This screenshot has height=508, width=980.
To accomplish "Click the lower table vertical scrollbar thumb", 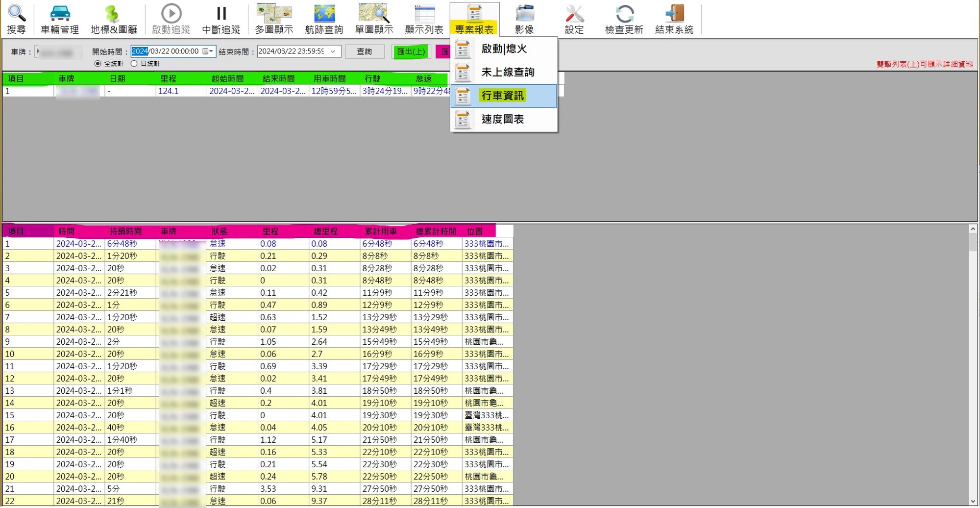I will 973,243.
